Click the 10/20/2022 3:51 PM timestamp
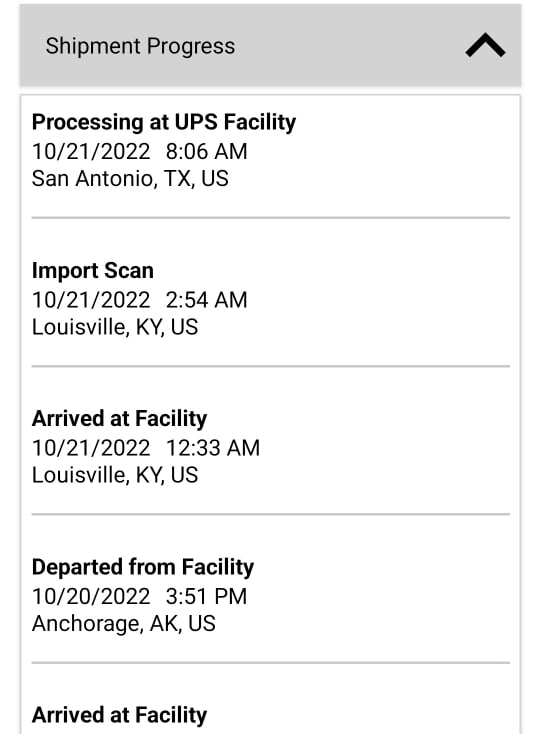The width and height of the screenshot is (540, 734). pos(139,596)
